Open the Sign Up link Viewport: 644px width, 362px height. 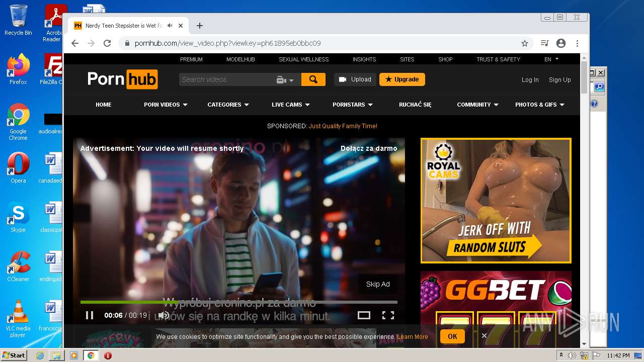[559, 80]
